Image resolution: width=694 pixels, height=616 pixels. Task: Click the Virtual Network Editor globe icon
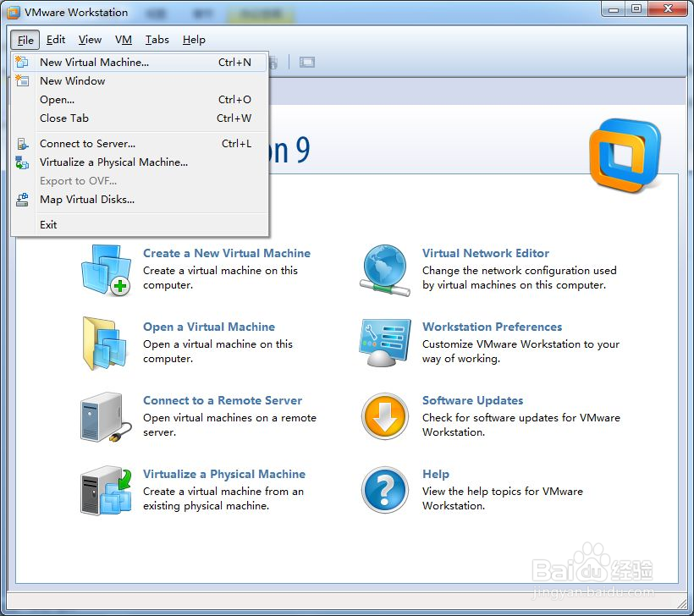[384, 270]
